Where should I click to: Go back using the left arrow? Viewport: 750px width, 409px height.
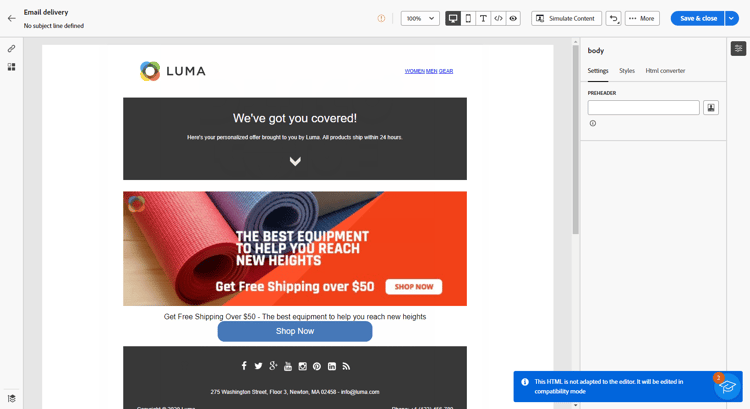coord(11,18)
